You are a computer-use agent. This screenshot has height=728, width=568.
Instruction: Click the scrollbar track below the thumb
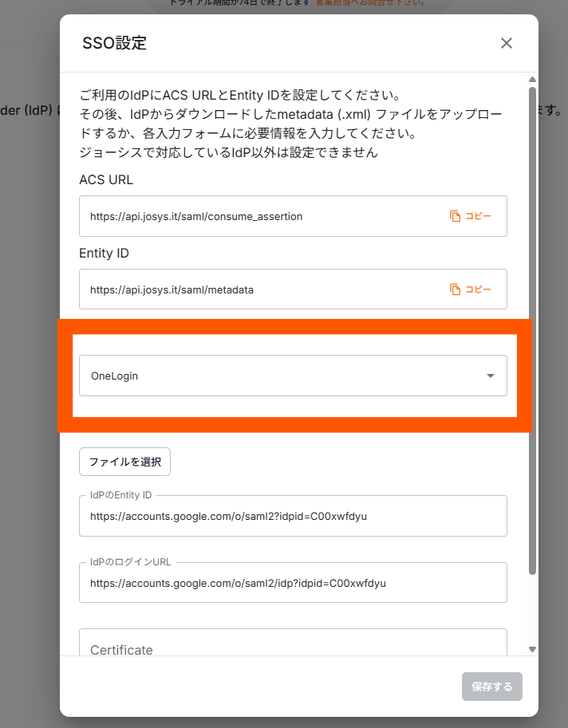click(x=532, y=610)
